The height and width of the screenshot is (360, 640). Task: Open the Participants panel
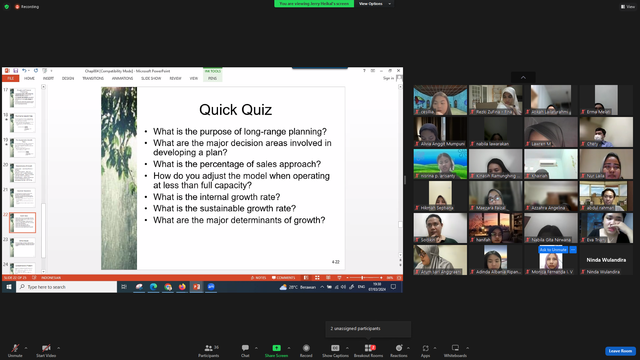point(209,350)
